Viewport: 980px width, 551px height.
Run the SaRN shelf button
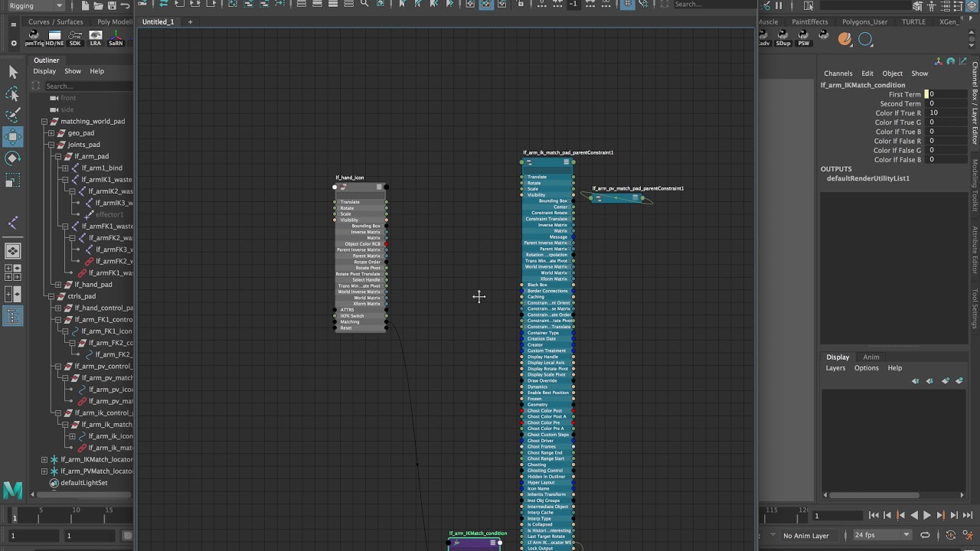pos(116,38)
